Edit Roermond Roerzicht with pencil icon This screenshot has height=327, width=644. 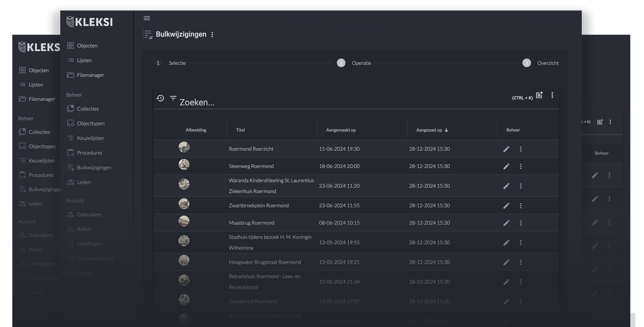tap(506, 149)
